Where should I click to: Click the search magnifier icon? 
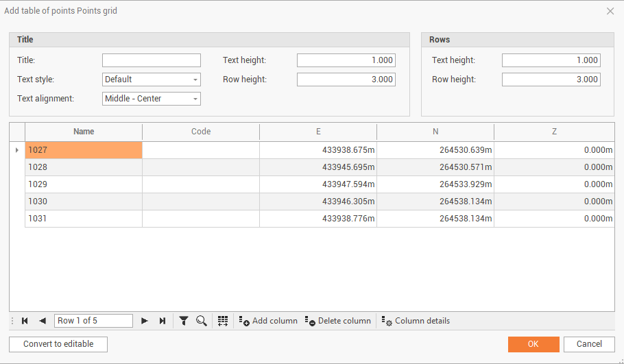coord(202,321)
